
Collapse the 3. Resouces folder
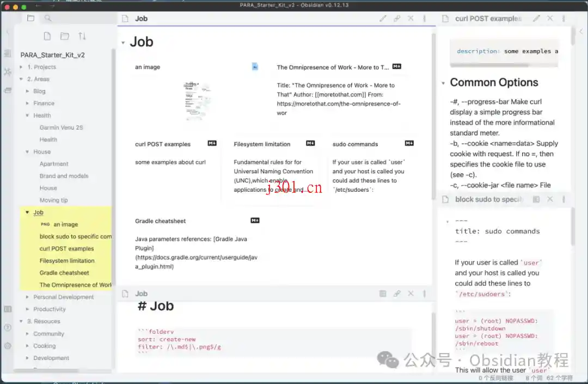click(x=21, y=321)
